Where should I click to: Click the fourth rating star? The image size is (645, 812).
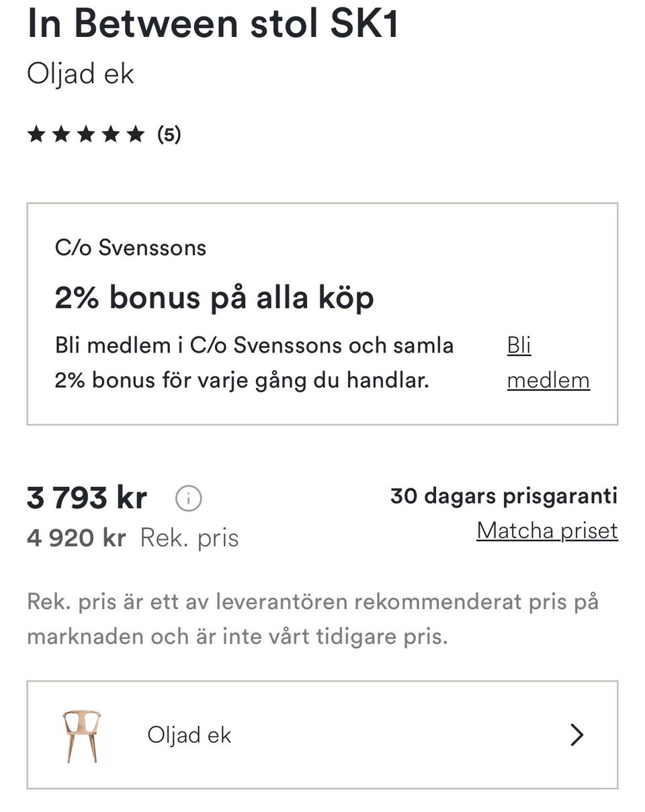111,134
